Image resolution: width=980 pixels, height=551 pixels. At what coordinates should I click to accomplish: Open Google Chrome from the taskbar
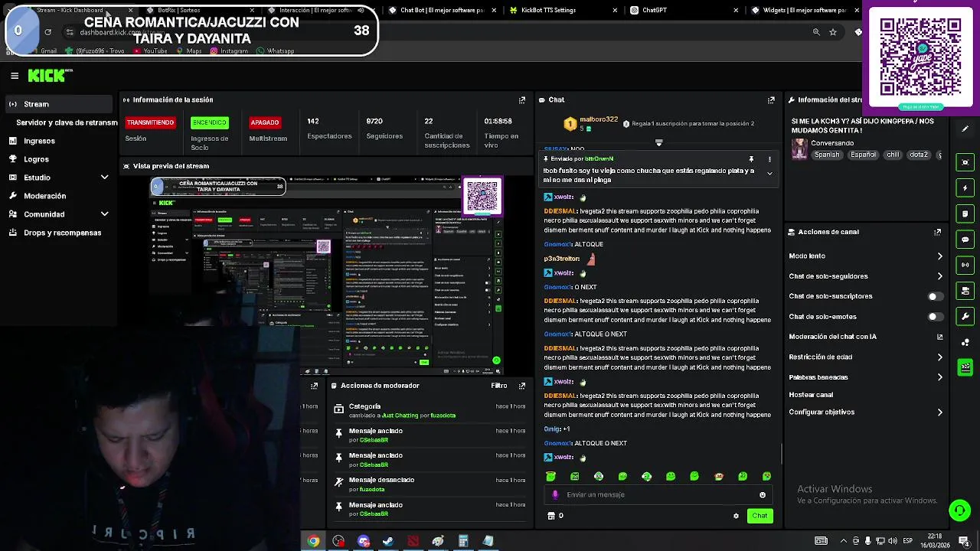click(313, 541)
